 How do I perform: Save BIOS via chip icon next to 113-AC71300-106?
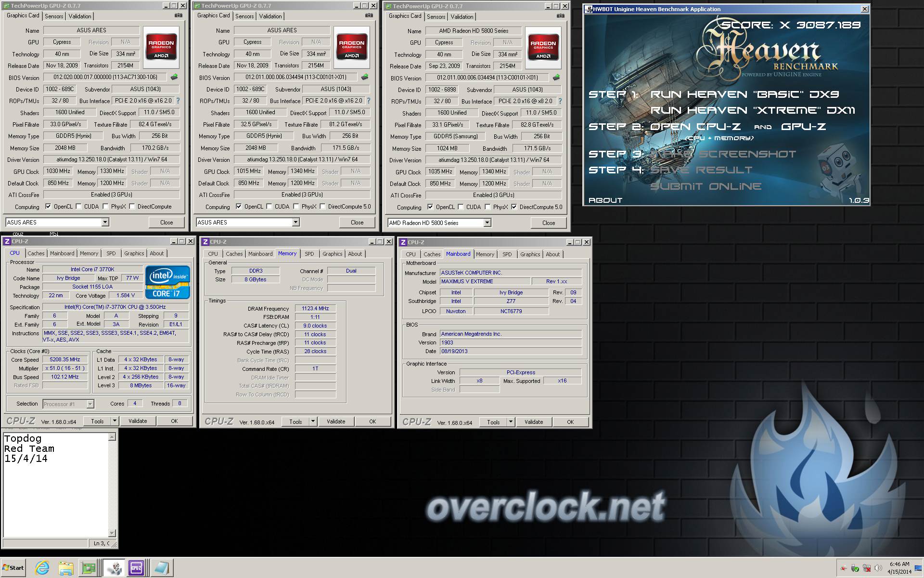coord(174,77)
